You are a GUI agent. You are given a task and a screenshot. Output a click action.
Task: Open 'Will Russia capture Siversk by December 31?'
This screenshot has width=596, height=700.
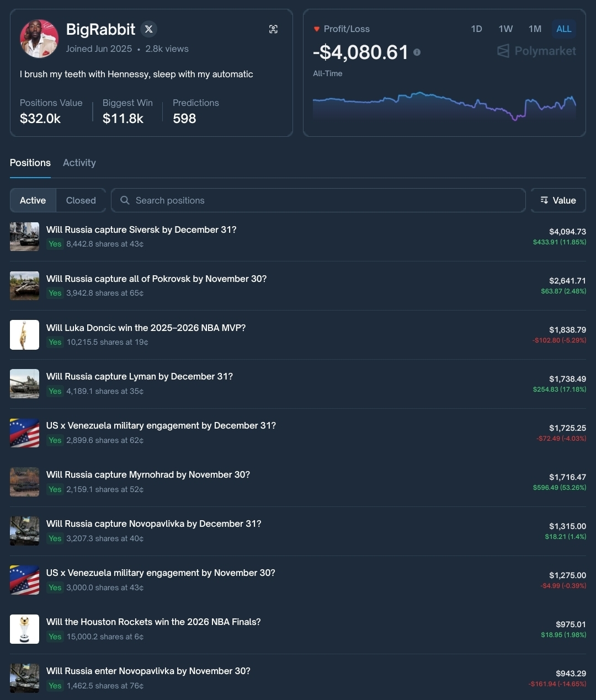[141, 229]
